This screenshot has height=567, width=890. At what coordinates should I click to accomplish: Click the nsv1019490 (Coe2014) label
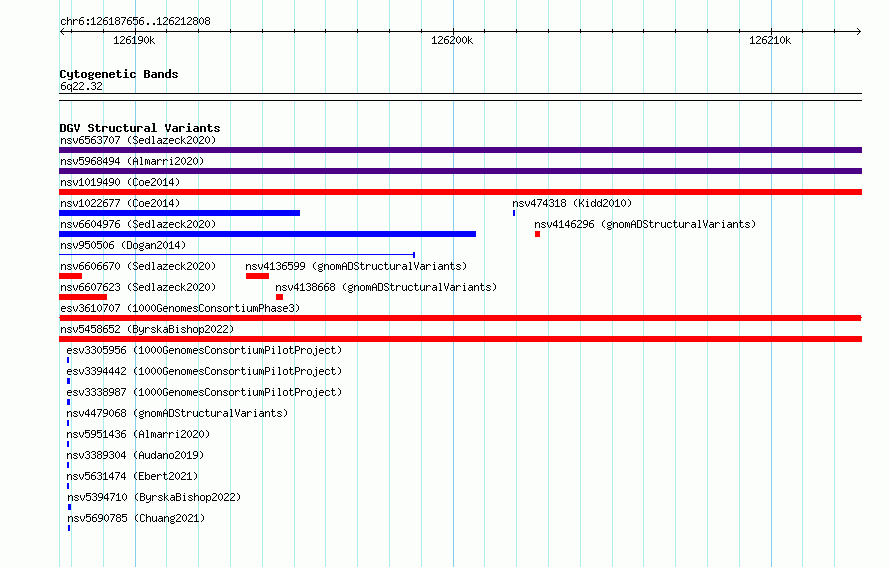coord(120,182)
